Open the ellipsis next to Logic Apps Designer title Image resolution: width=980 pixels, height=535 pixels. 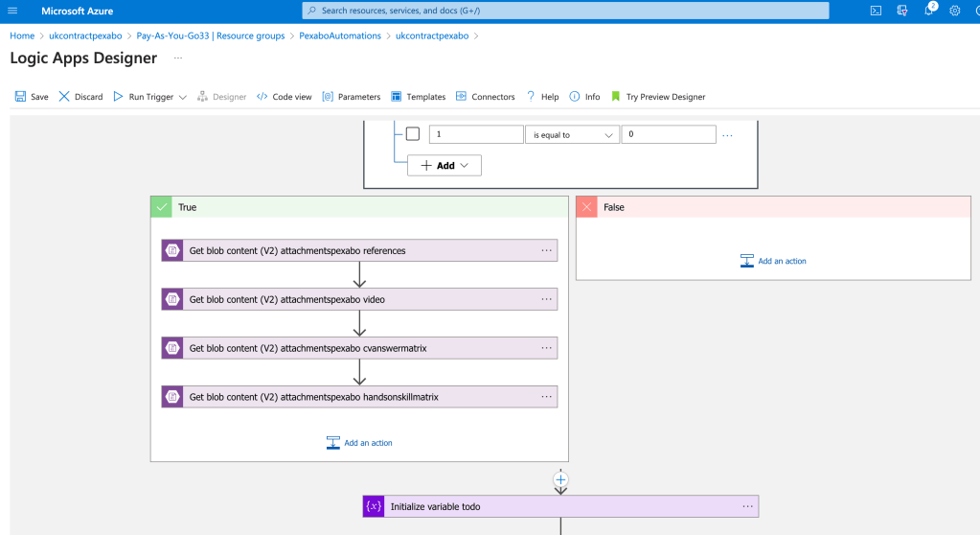tap(178, 58)
